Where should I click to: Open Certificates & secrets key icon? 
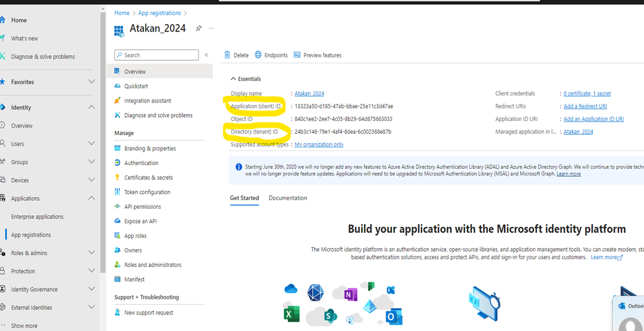(x=117, y=177)
